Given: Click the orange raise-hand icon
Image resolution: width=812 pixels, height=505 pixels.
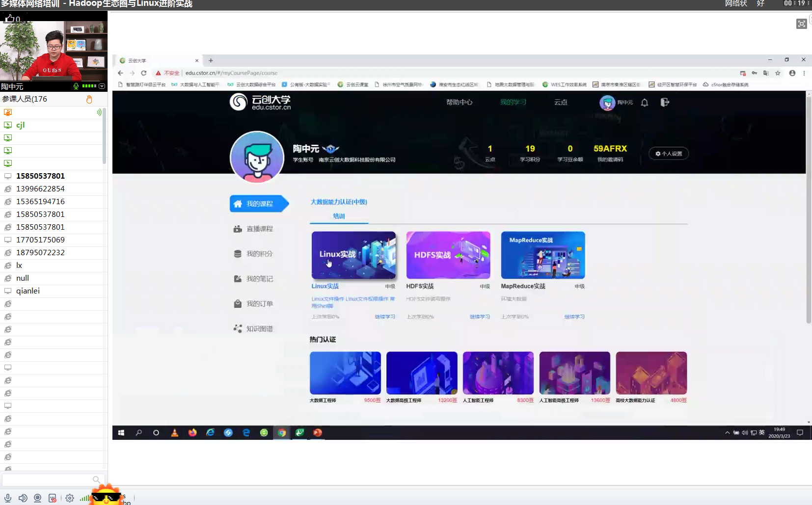Looking at the screenshot, I should click(x=89, y=99).
